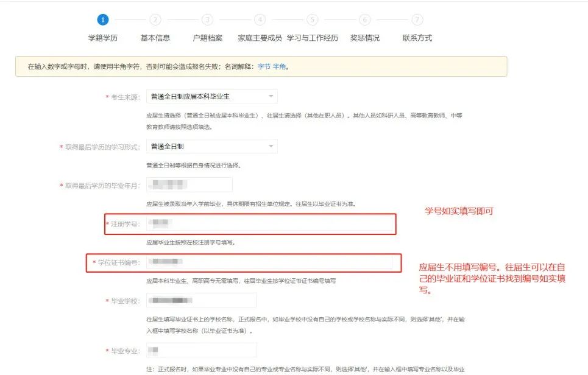
Task: Open the 字节 explanation link
Action: [263, 66]
